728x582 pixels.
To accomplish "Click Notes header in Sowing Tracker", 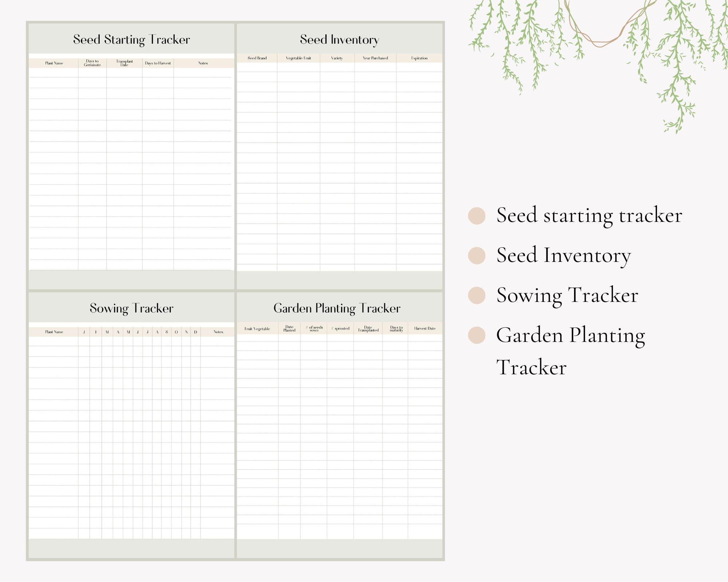I will [218, 332].
